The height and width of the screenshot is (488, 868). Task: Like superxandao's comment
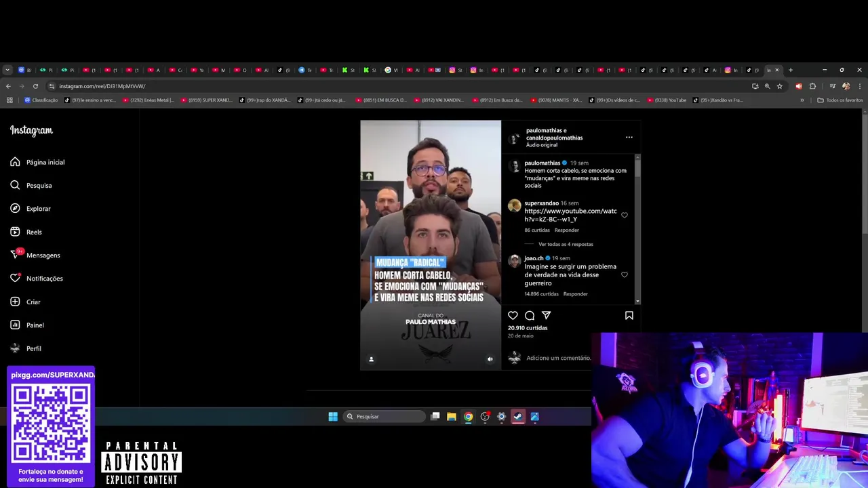625,216
